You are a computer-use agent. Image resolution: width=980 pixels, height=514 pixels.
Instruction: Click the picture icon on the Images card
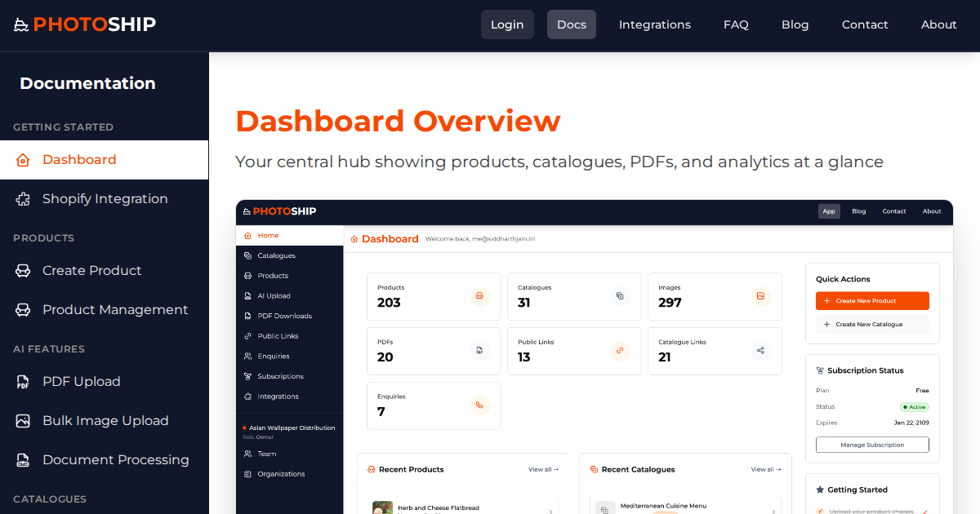tap(761, 296)
